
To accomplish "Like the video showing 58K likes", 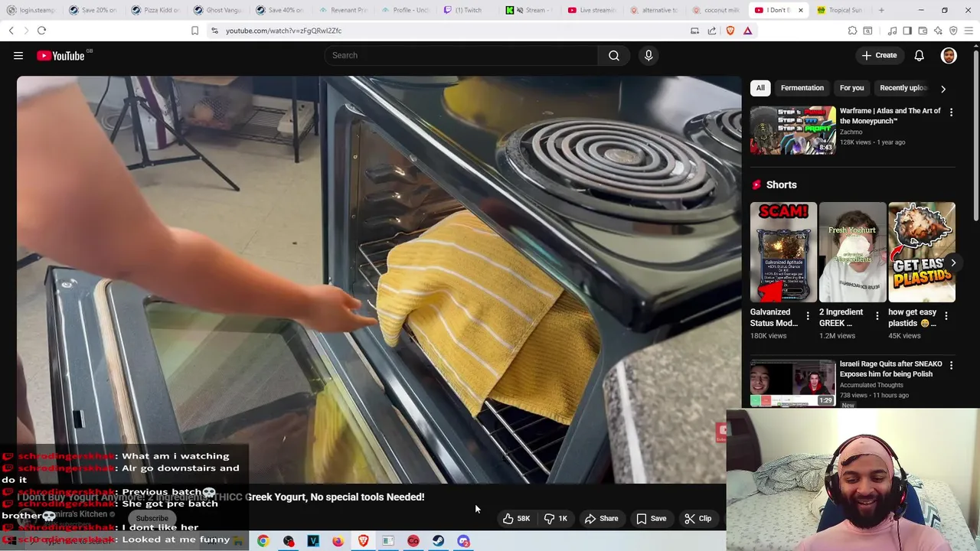I will [x=517, y=518].
